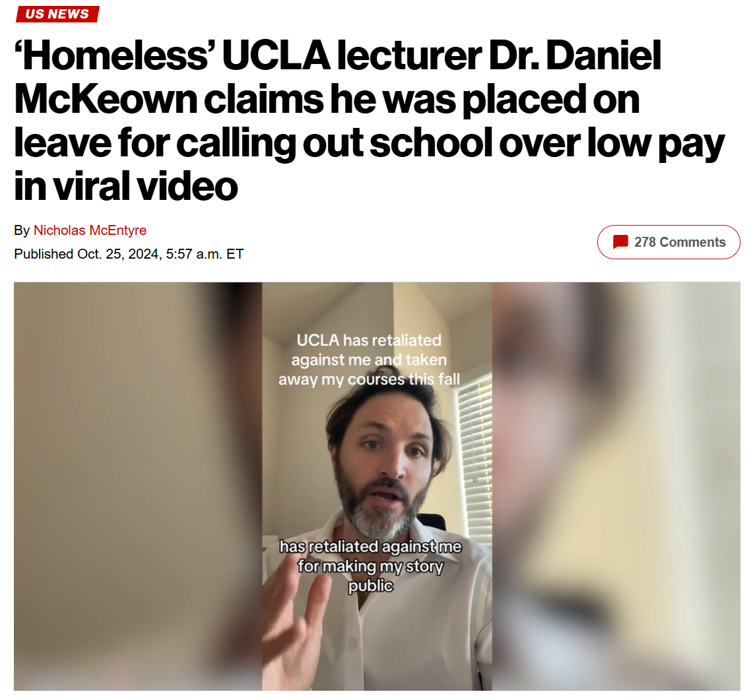Click the 'By' byline label text
Screen dimensions: 755x700
(x=22, y=230)
